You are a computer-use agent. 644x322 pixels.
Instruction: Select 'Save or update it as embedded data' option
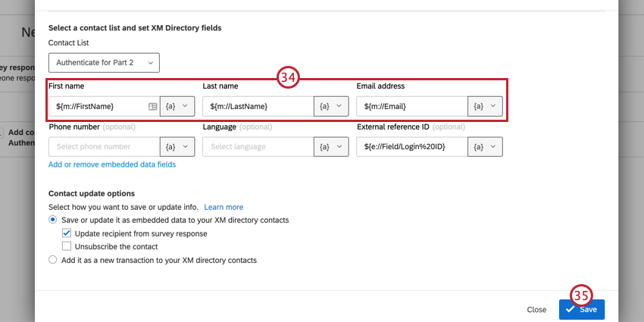[53, 220]
